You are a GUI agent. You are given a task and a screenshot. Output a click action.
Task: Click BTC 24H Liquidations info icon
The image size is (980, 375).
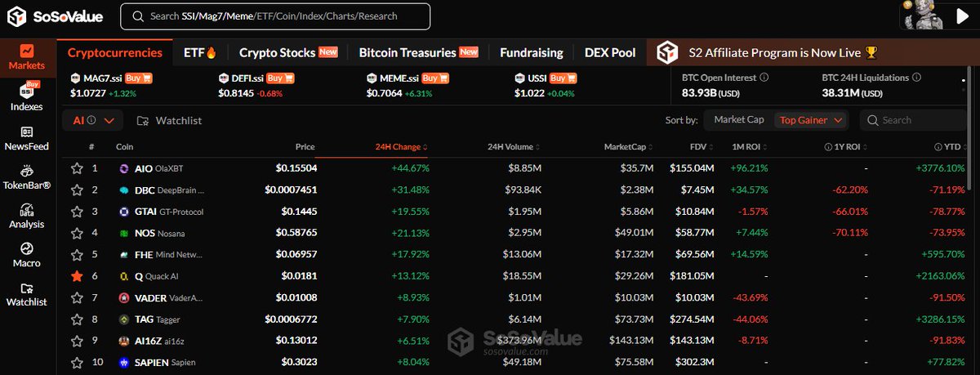pos(917,78)
